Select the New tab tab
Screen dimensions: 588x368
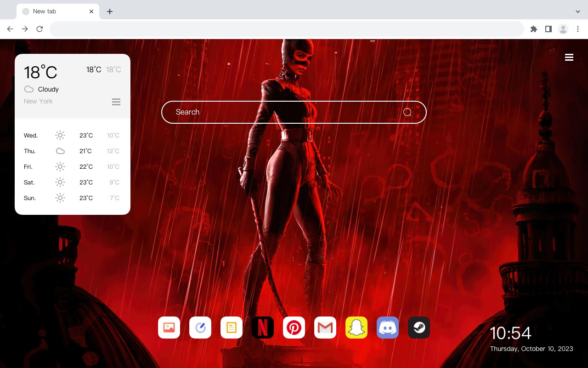click(x=58, y=11)
